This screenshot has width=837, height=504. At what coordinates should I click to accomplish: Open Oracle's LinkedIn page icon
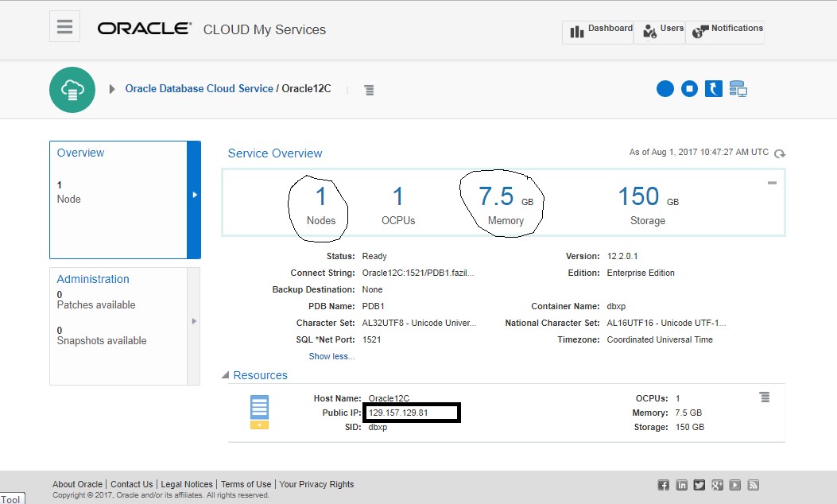point(681,485)
